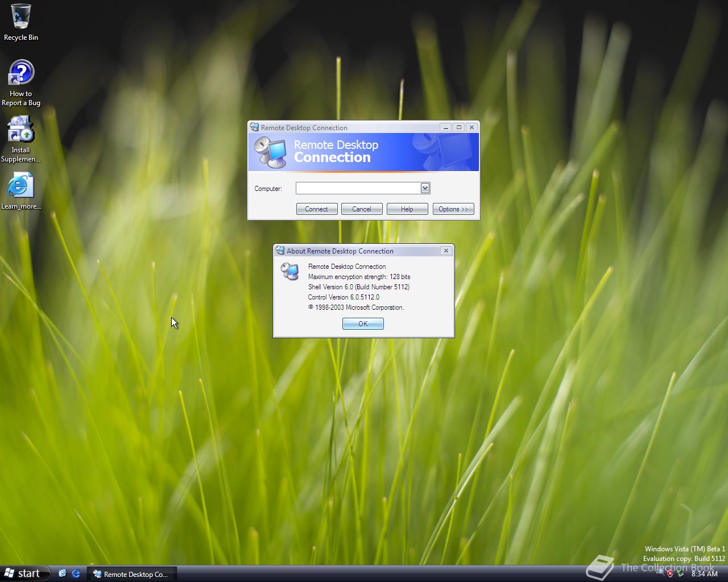The width and height of the screenshot is (728, 582).
Task: Close the About Remote Desktop Connection dialog
Action: (x=446, y=251)
